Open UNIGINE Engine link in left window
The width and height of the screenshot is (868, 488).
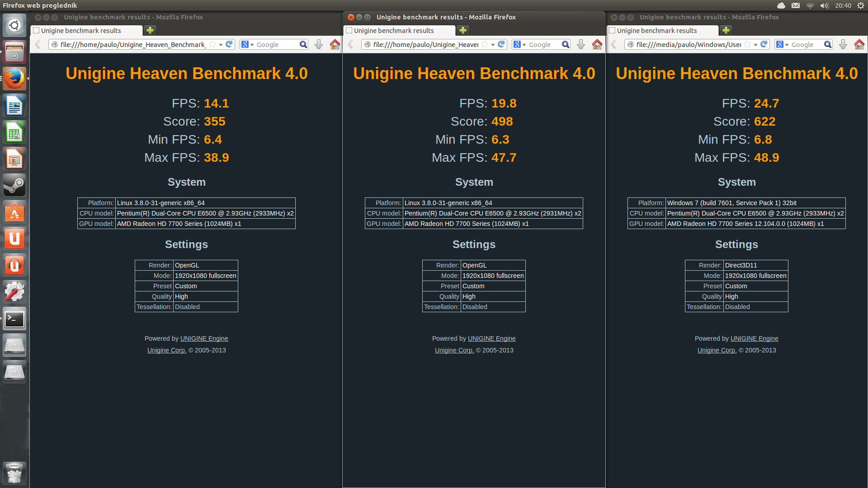(x=204, y=338)
